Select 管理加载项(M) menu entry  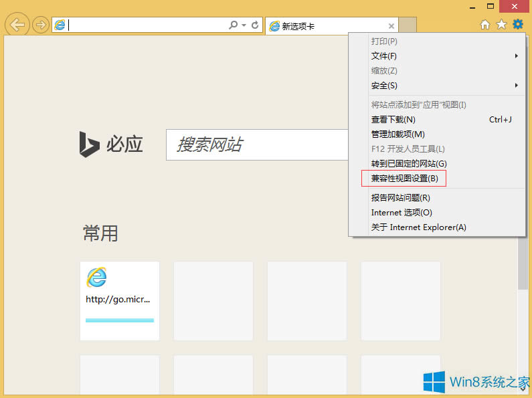point(397,134)
